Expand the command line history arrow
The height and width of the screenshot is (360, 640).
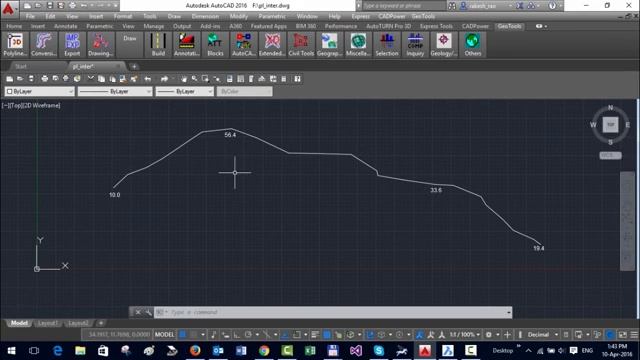click(509, 312)
